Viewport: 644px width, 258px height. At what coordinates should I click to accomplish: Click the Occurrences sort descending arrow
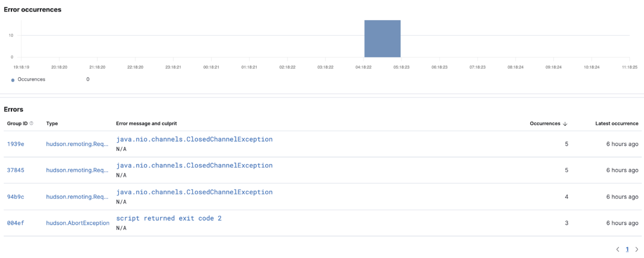[565, 124]
